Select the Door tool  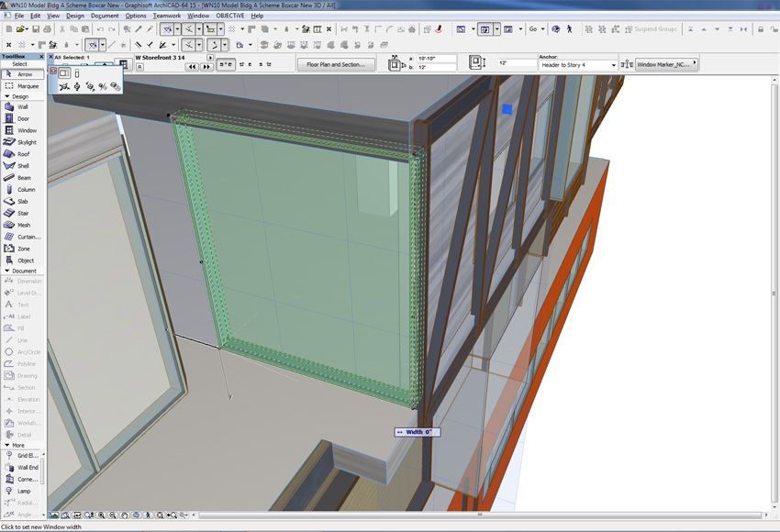[22, 119]
